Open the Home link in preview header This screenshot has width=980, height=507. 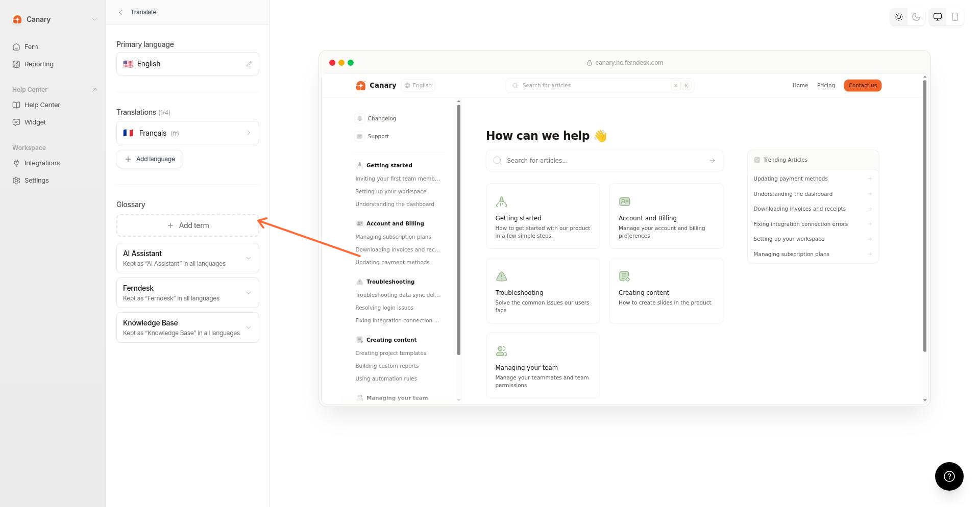800,85
